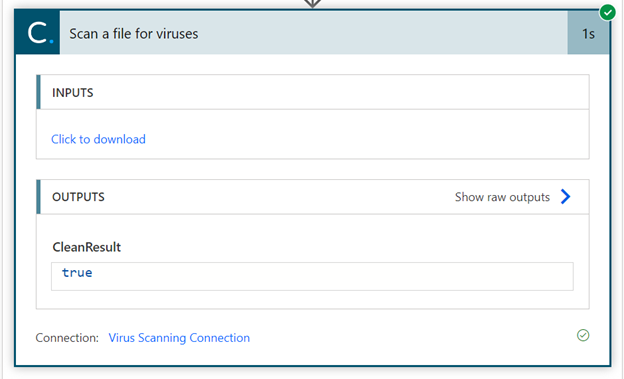Expand raw outputs with blue chevron
The width and height of the screenshot is (624, 379).
coord(566,196)
